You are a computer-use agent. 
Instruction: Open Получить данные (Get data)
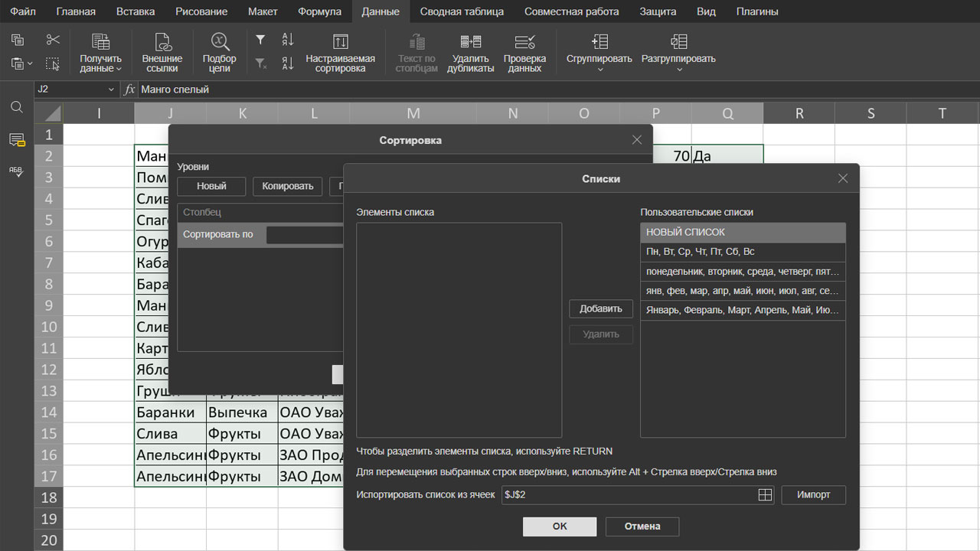[x=101, y=54]
